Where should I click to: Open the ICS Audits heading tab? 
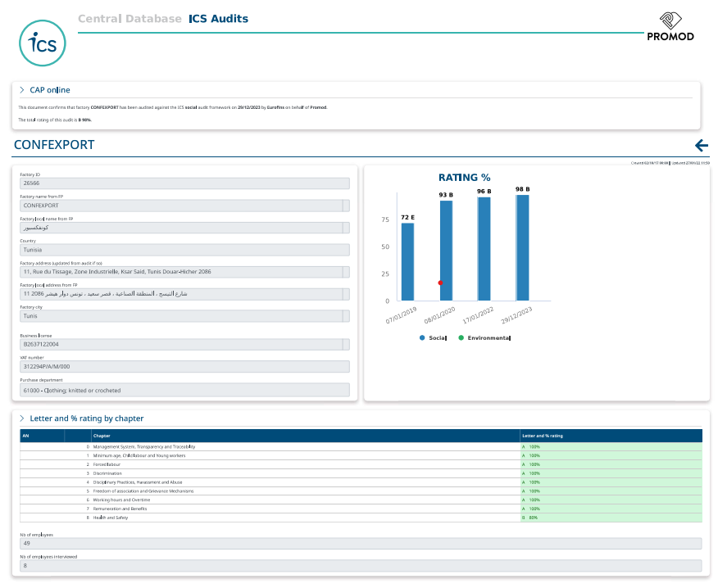click(x=218, y=19)
